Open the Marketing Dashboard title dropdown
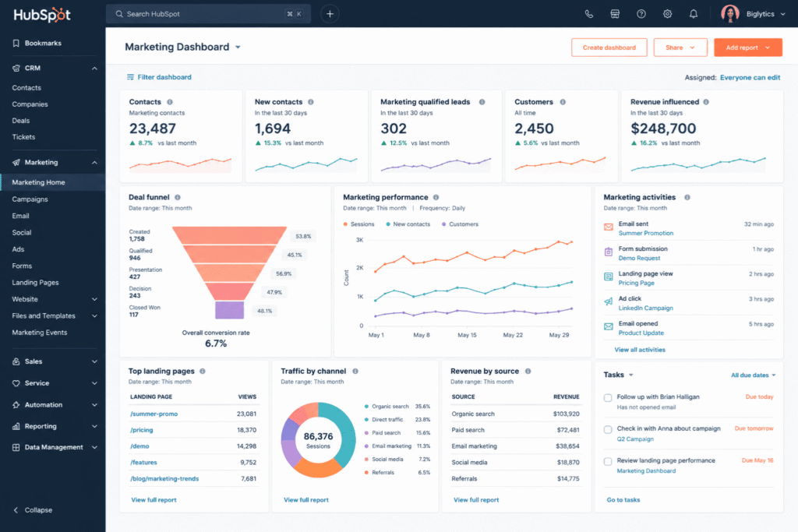Viewport: 798px width, 532px height. point(238,48)
